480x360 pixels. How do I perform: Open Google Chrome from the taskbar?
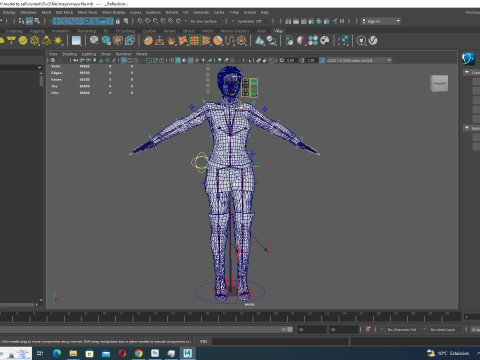point(139,353)
